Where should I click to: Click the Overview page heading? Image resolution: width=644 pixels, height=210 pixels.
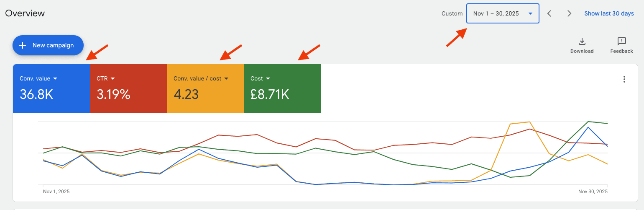click(25, 13)
